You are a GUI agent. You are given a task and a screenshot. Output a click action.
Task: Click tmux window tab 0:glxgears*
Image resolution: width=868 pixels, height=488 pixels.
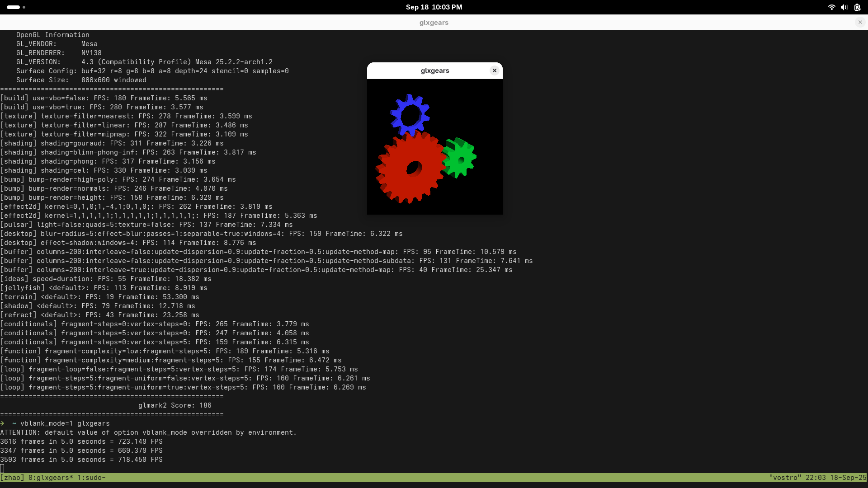[x=51, y=478]
